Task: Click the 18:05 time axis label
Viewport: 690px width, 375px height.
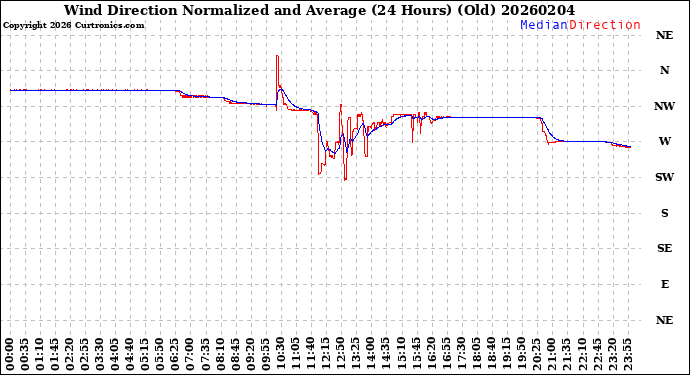Action: click(x=477, y=354)
